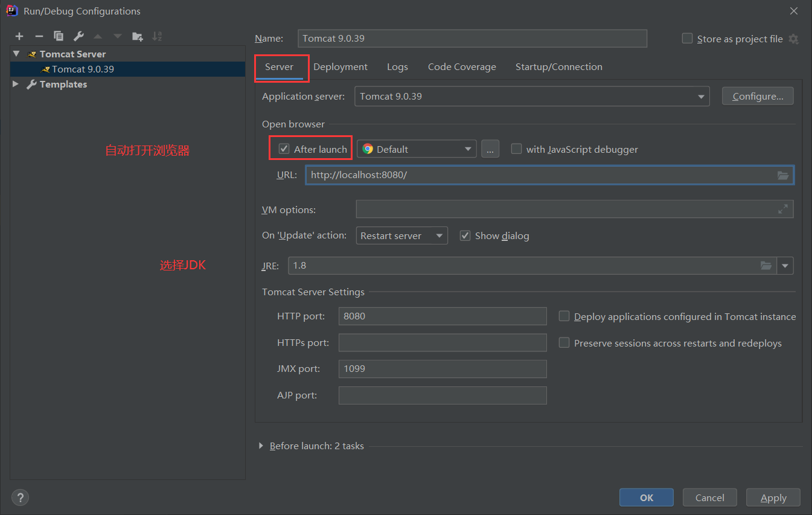Add a new configuration with plus icon
Image resolution: width=812 pixels, height=515 pixels.
pos(19,36)
